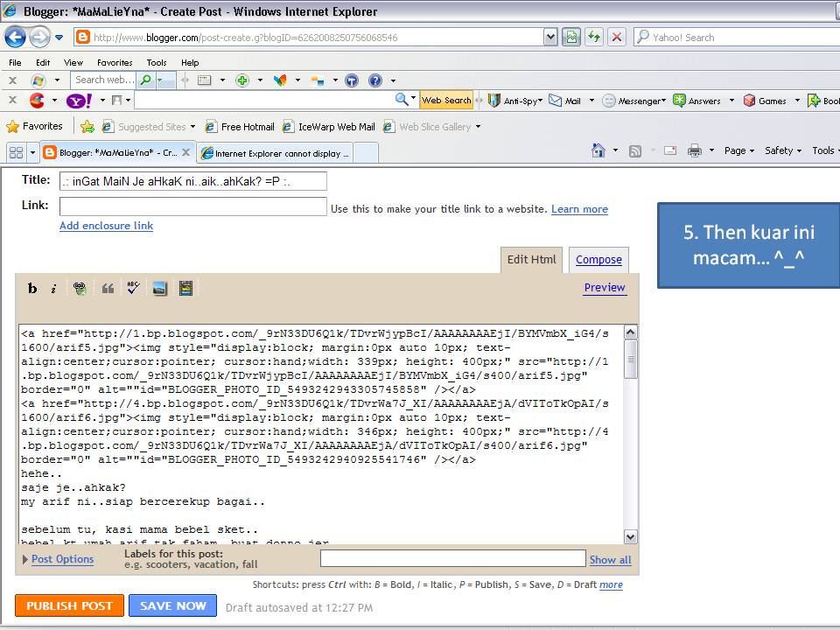Insert blockquote with quote marks icon
This screenshot has height=630, width=840.
(108, 289)
